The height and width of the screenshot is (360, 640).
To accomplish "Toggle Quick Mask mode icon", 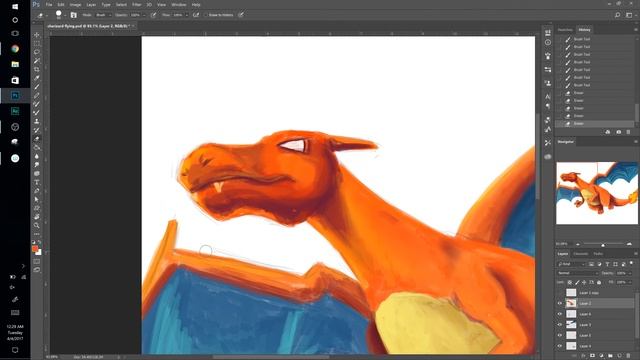I will (x=37, y=261).
